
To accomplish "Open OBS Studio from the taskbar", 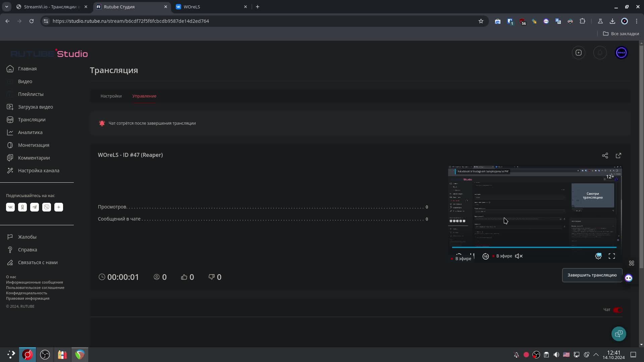I will 45,355.
